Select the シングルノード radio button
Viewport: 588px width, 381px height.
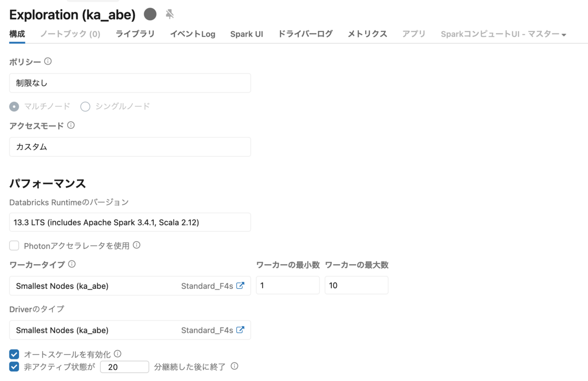[x=85, y=106]
